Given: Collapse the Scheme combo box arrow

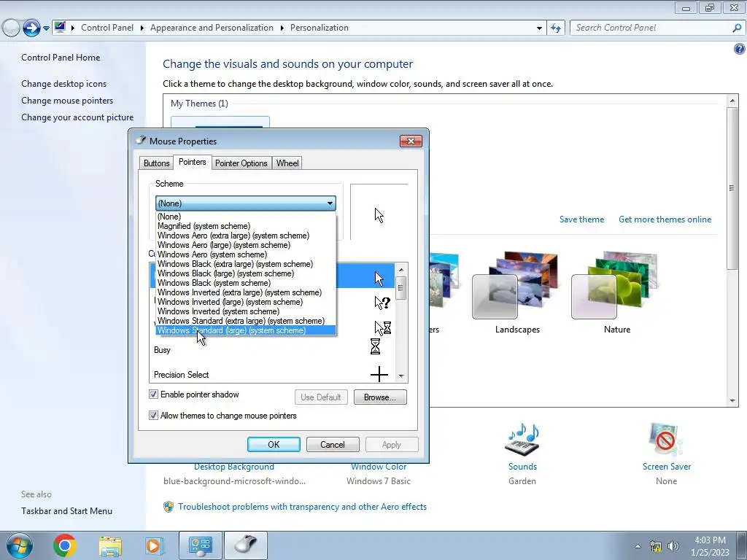Looking at the screenshot, I should point(330,203).
